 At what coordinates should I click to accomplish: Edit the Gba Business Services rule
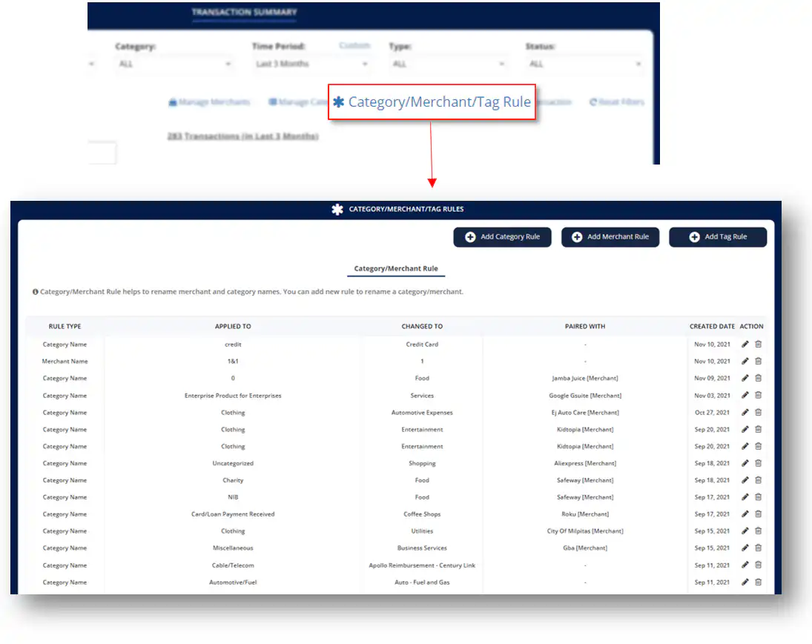[745, 548]
